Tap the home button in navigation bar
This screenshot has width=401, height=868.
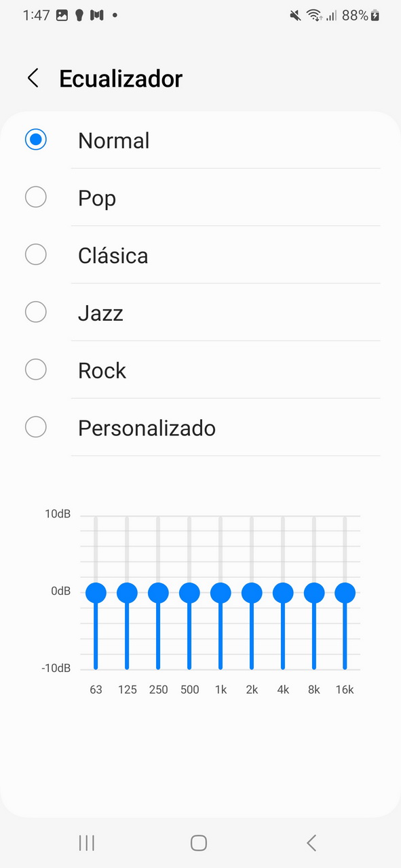tap(199, 843)
